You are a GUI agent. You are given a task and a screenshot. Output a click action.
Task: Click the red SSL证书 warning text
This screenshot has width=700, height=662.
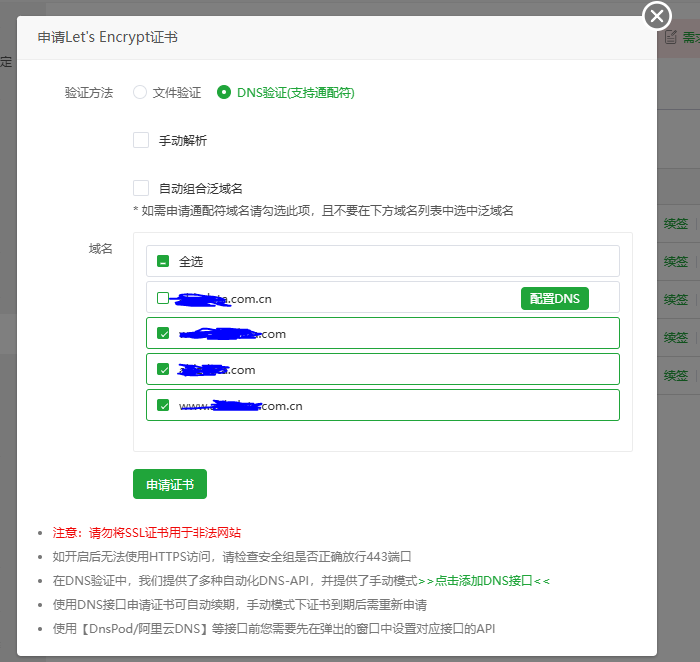pyautogui.click(x=147, y=533)
